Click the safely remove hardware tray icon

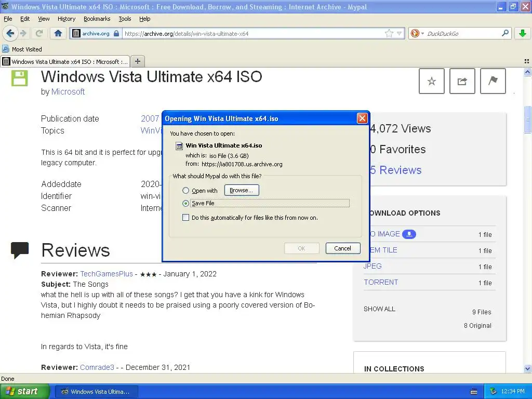494,391
